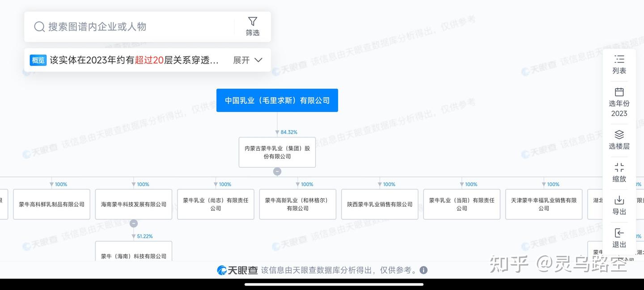Click the 退出 exit icon
644x290 pixels.
click(619, 233)
